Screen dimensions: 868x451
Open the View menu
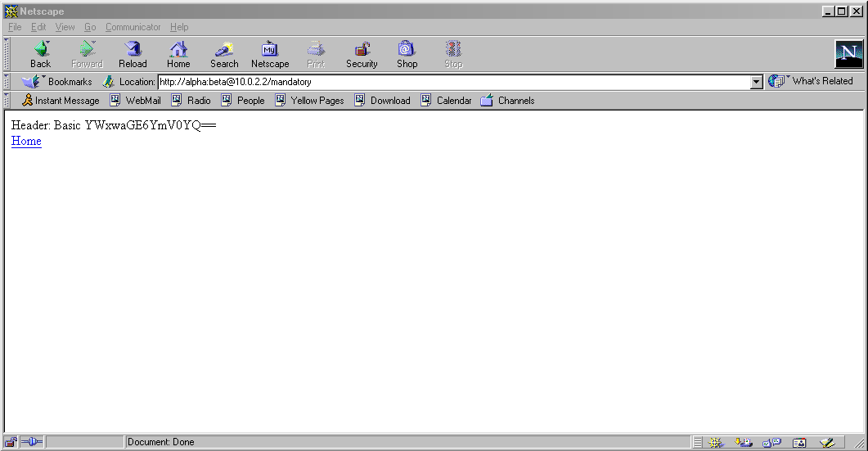coord(65,27)
